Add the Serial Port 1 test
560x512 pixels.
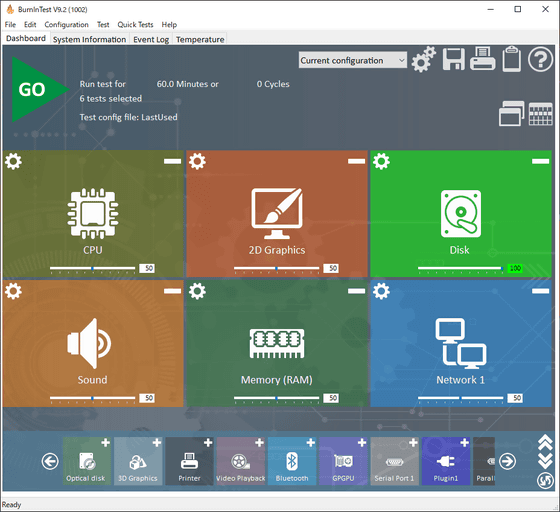(x=414, y=443)
